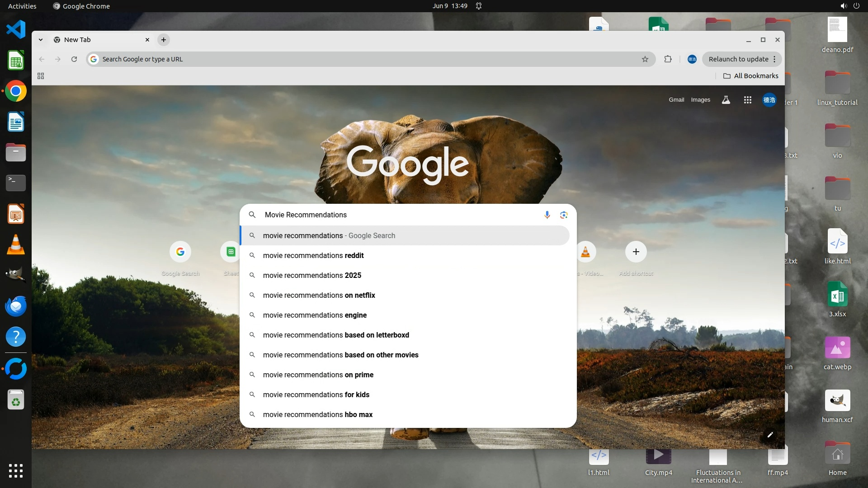Expand the tab search dropdown arrow
The image size is (868, 488).
click(x=41, y=40)
